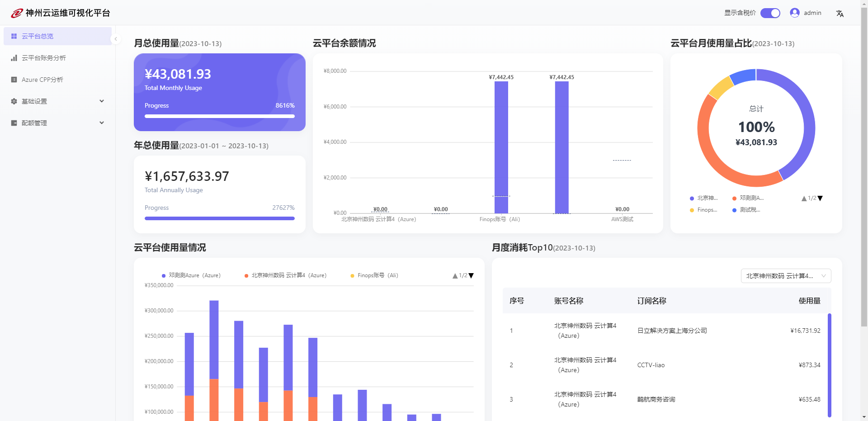This screenshot has height=421, width=868.
Task: Click the 云平台总览 grid icon in sidebar
Action: point(14,36)
